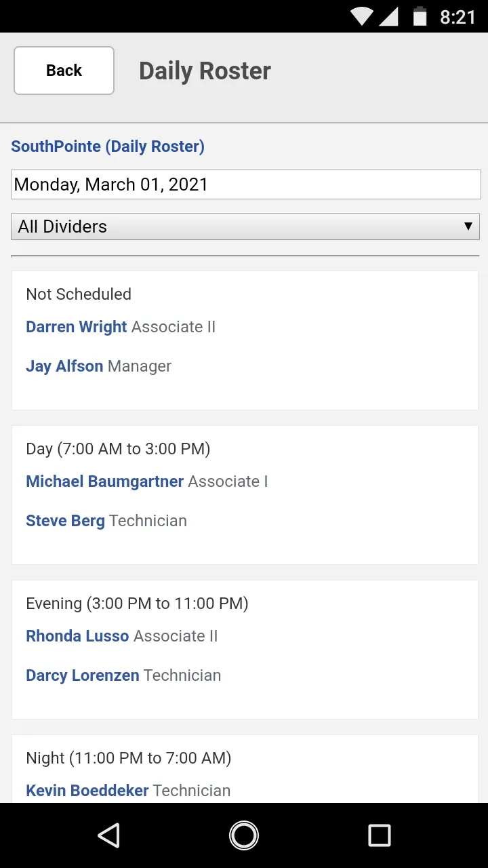488x868 pixels.
Task: Tap the Android back navigation triangle
Action: point(109,835)
